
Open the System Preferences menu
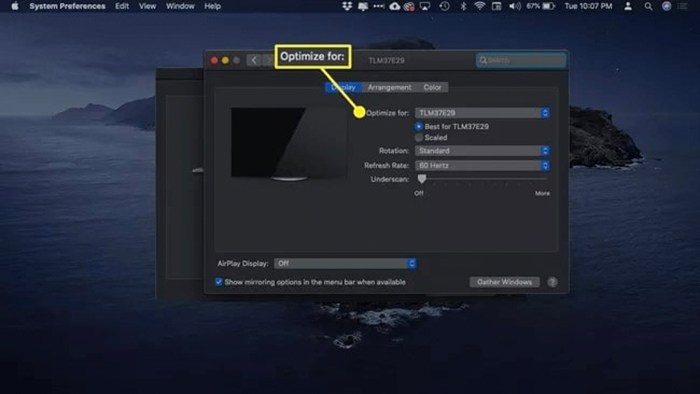pyautogui.click(x=67, y=6)
